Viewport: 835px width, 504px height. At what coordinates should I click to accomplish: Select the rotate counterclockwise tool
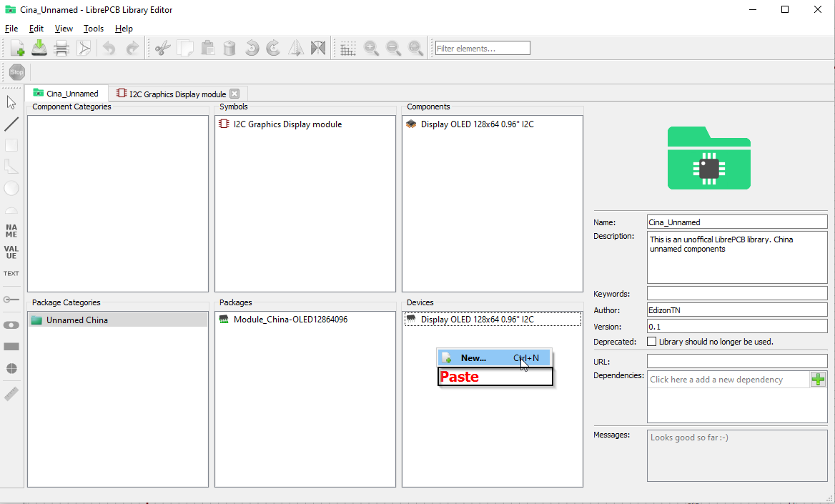[252, 47]
